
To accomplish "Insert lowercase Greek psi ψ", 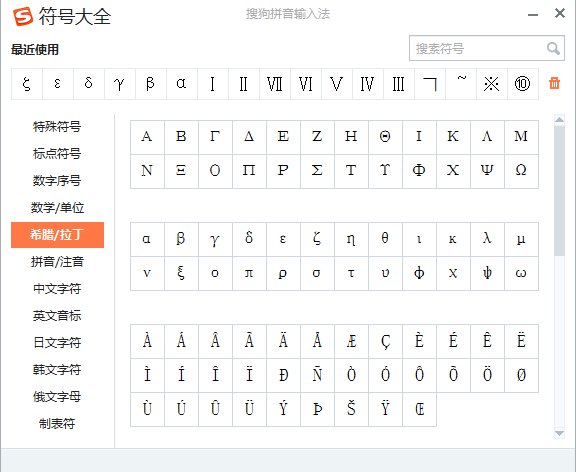I will click(x=487, y=273).
